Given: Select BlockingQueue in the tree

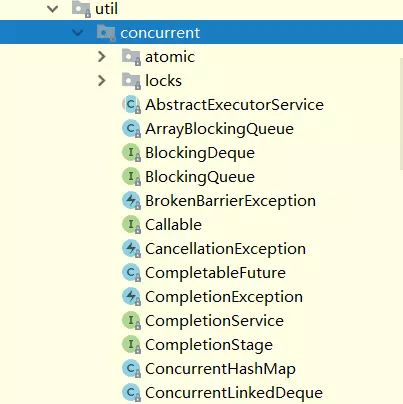Looking at the screenshot, I should (200, 177).
